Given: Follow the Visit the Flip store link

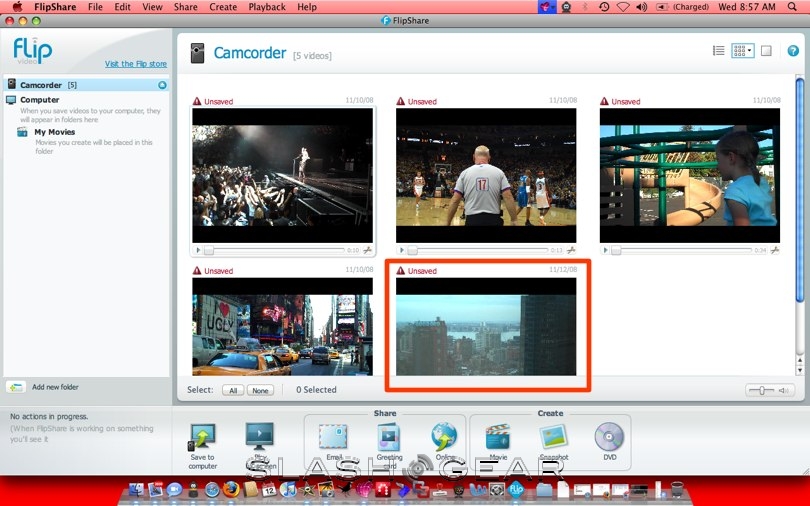Looking at the screenshot, I should coord(136,64).
